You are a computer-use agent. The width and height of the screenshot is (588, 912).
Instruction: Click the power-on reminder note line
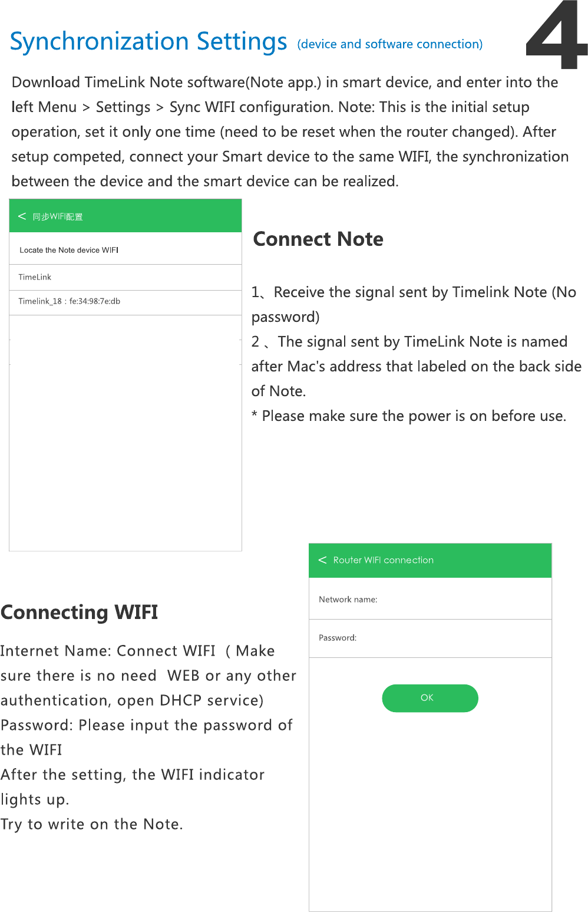tap(409, 416)
